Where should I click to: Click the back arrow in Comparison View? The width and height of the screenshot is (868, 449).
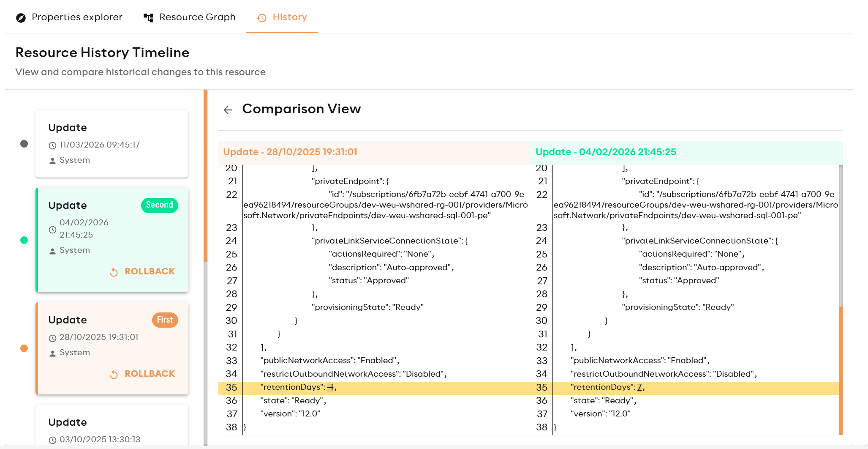pyautogui.click(x=228, y=110)
